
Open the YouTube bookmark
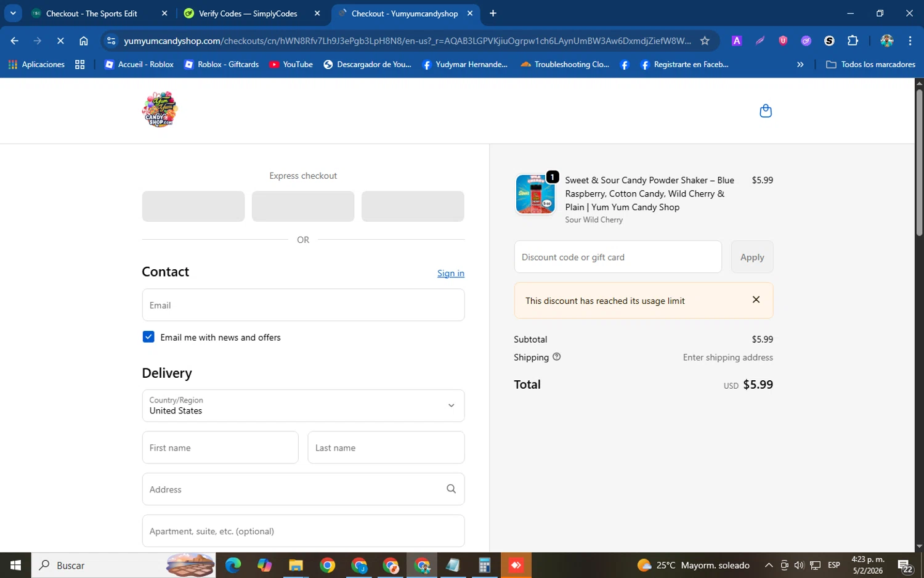pos(291,64)
